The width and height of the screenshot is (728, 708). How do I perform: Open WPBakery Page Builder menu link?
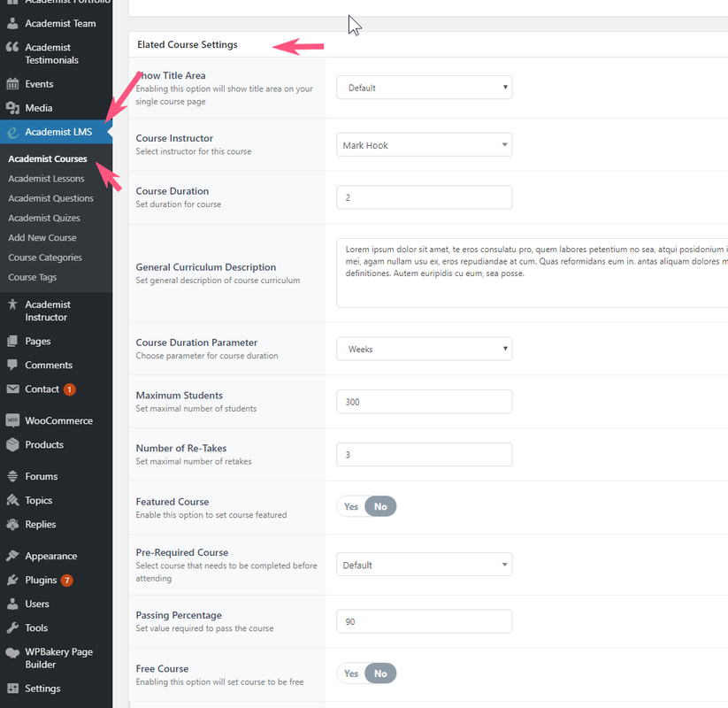[x=59, y=658]
